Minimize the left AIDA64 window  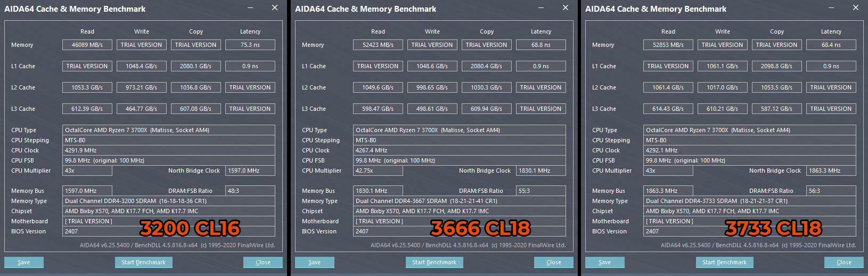click(x=250, y=8)
